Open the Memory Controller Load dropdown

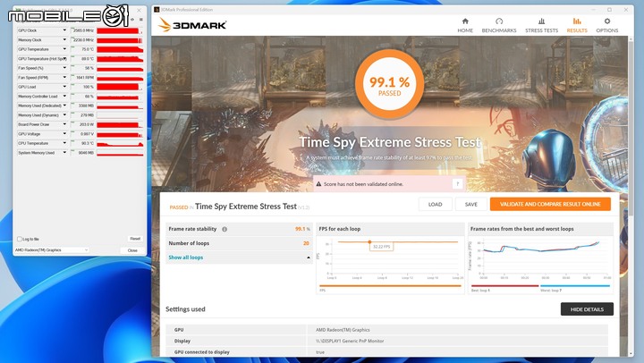point(64,96)
